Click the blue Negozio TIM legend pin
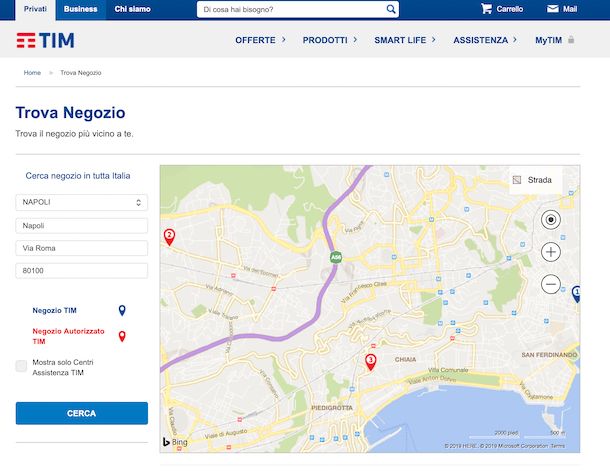 pos(122,310)
